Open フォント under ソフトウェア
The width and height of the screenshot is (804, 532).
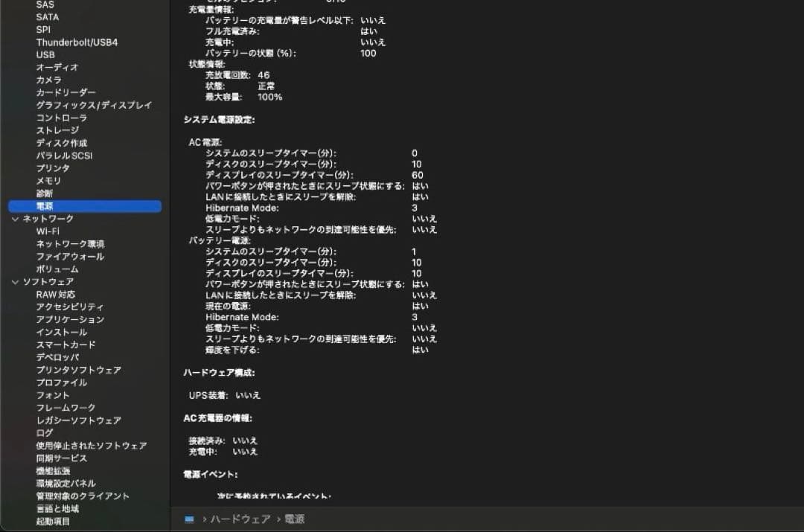pos(53,395)
